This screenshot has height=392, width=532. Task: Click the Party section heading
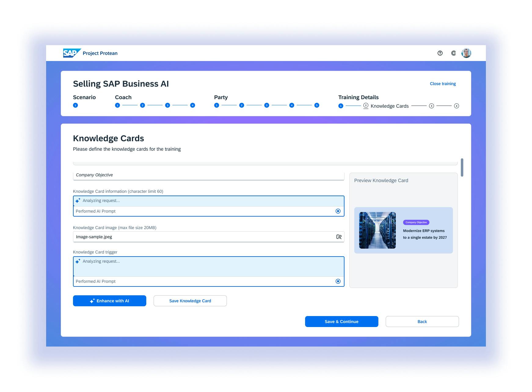[221, 97]
